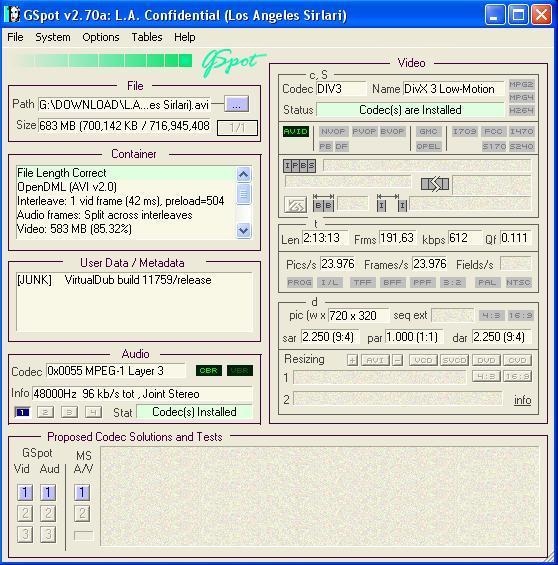Click the H264 indicator
Viewport: 558px width, 565px height.
point(521,111)
